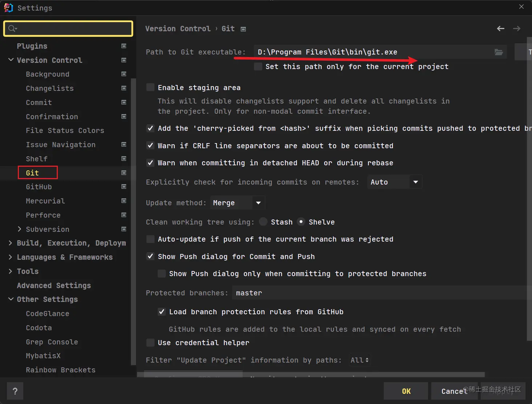Click the project-level icon beside Subversion
The width and height of the screenshot is (532, 404).
pyautogui.click(x=124, y=229)
